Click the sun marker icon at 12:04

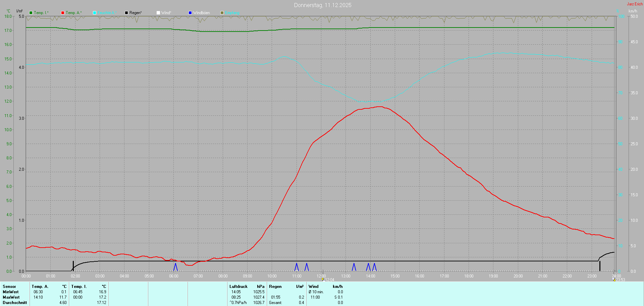click(x=323, y=279)
